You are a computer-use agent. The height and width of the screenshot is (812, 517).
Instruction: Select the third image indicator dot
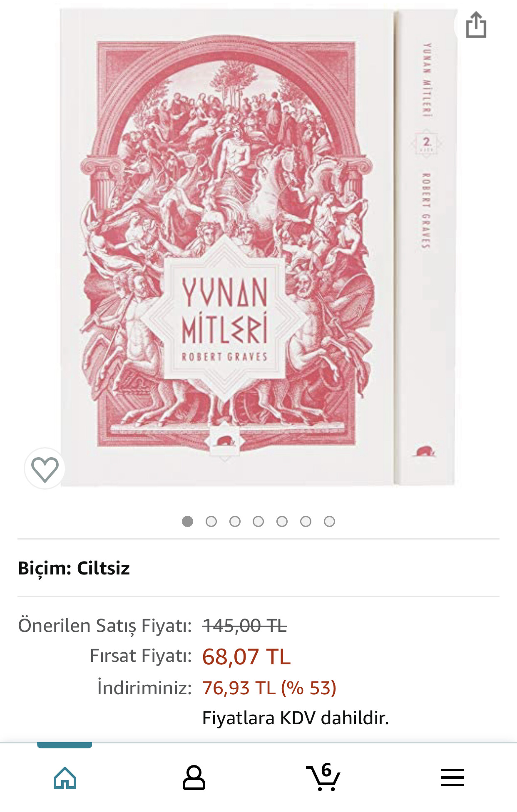pyautogui.click(x=235, y=521)
